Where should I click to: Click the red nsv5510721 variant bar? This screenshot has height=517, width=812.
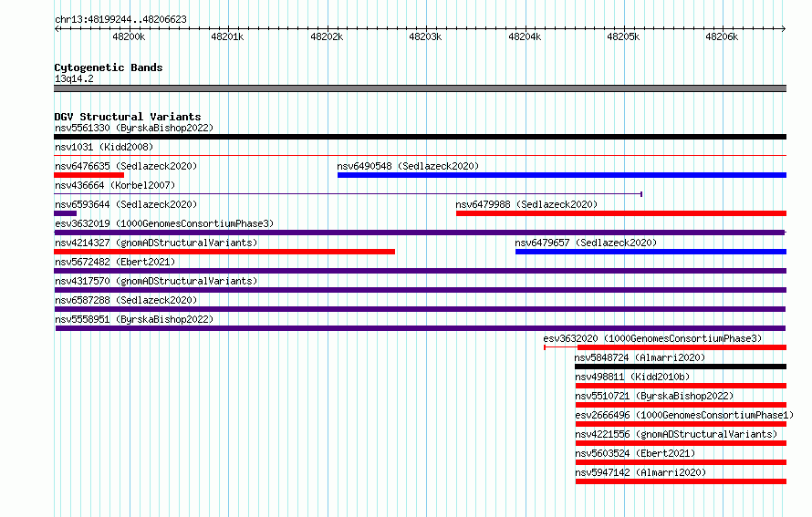tap(681, 405)
